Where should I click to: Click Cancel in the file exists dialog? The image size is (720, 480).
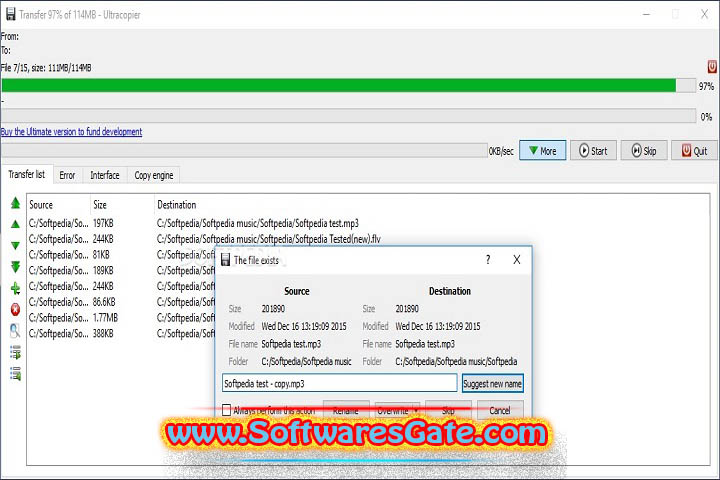(500, 410)
